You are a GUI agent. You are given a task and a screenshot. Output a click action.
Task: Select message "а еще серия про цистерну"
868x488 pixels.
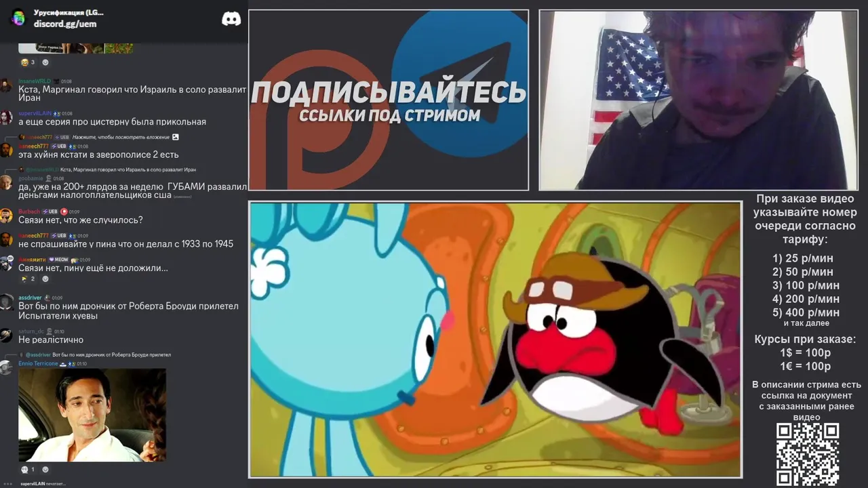click(x=112, y=122)
